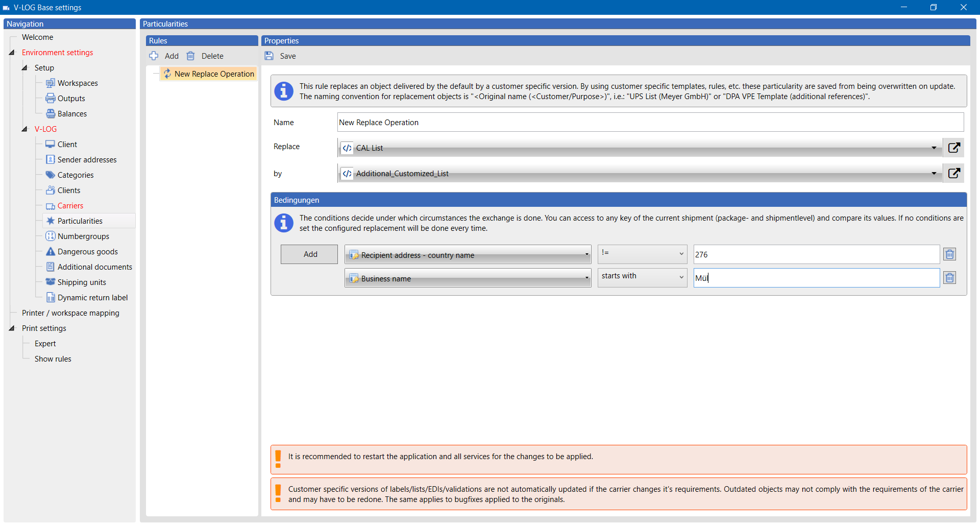The image size is (980, 526).
Task: Click the Add label in Rules toolbar
Action: tap(171, 56)
